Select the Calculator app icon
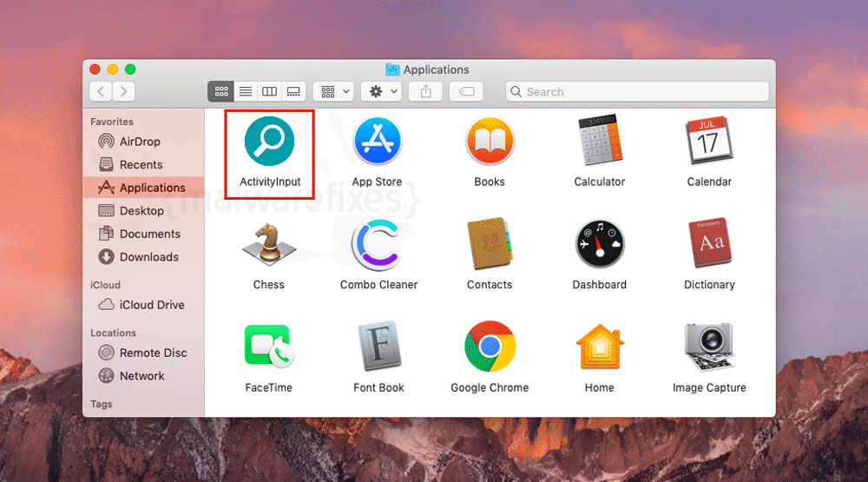868x482 pixels. click(600, 141)
